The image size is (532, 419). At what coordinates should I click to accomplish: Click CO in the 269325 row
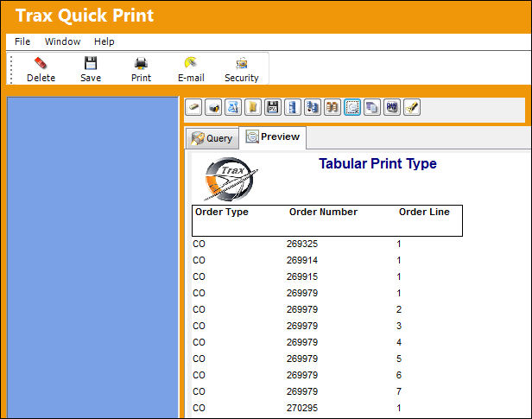[199, 244]
